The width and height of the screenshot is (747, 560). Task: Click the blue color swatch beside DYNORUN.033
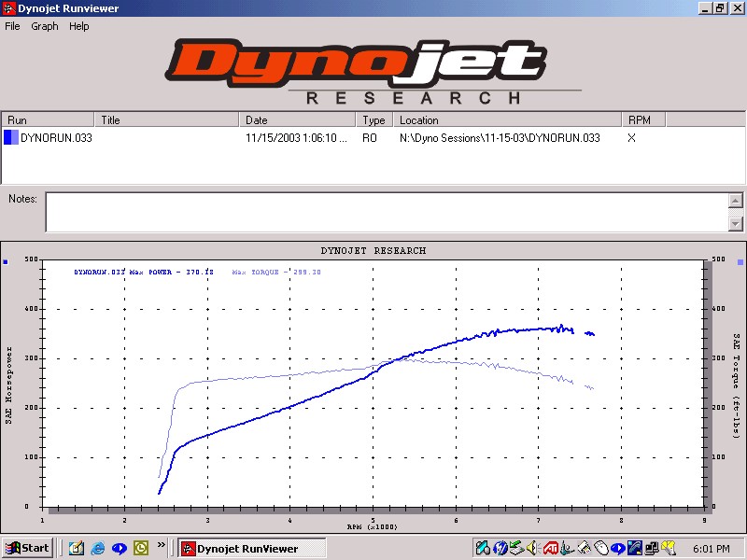[11, 137]
